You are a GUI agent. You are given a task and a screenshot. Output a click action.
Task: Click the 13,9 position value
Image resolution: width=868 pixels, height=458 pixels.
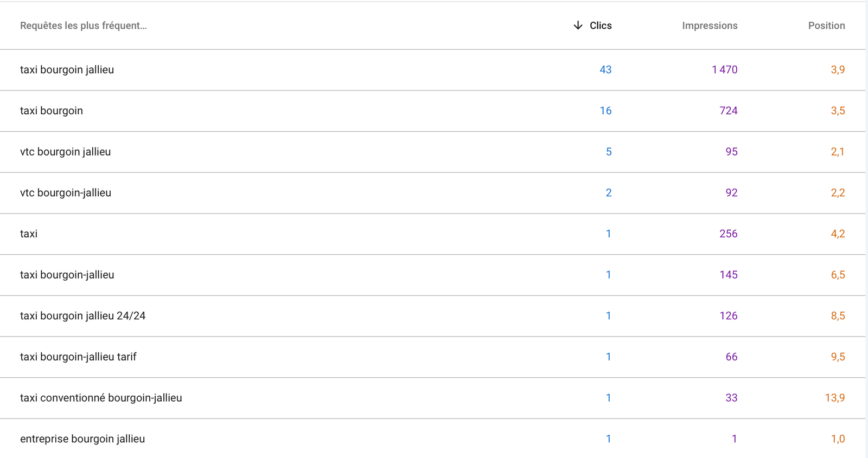834,398
